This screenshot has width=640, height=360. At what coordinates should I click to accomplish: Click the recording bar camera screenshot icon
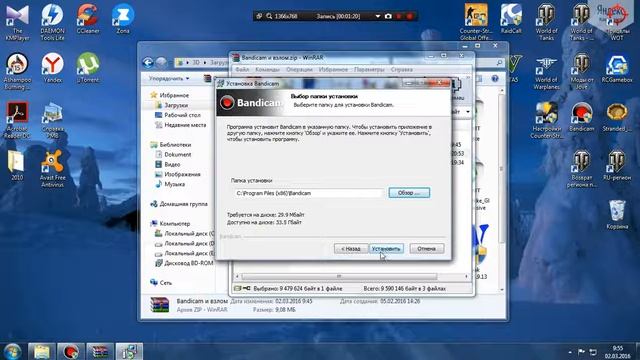(x=388, y=16)
